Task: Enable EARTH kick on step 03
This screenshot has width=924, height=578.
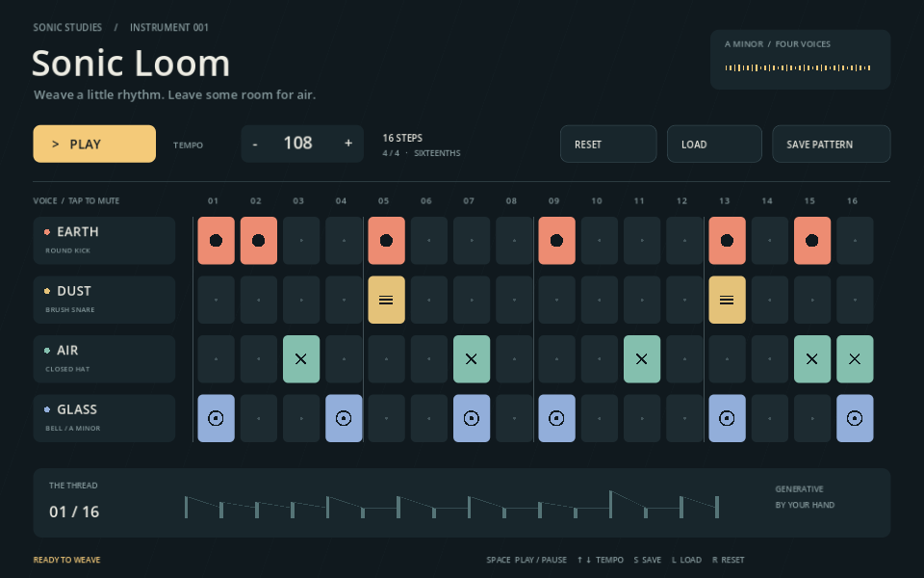Action: pyautogui.click(x=301, y=241)
